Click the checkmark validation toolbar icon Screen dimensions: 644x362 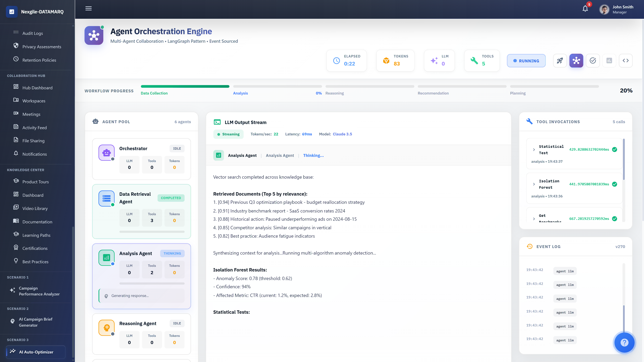pyautogui.click(x=593, y=61)
